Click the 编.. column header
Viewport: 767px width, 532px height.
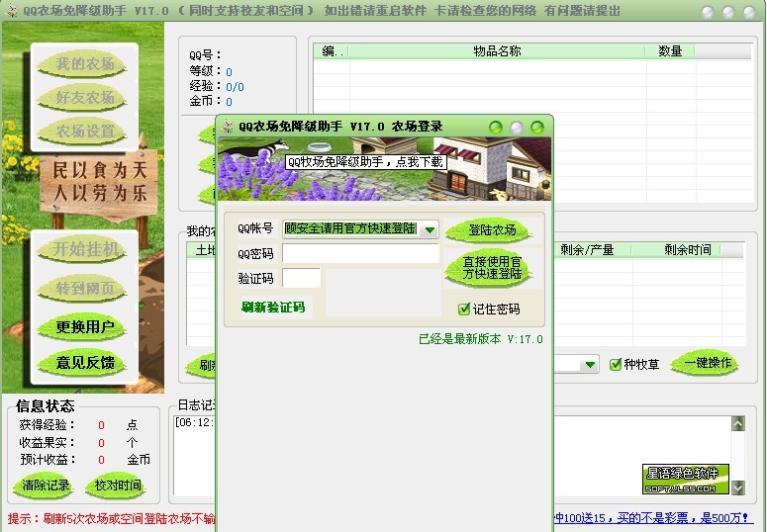click(332, 50)
